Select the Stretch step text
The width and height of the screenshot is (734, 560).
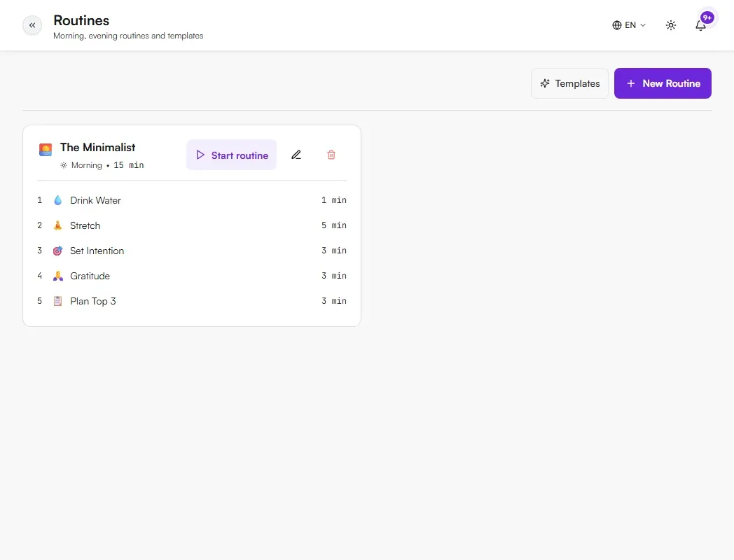tap(85, 225)
